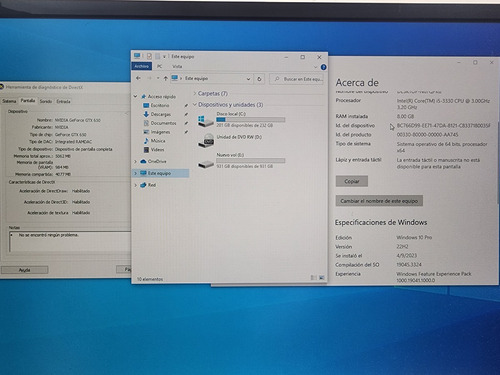The height and width of the screenshot is (375, 500).
Task: Switch Explorer to large icons view
Action: point(322,278)
